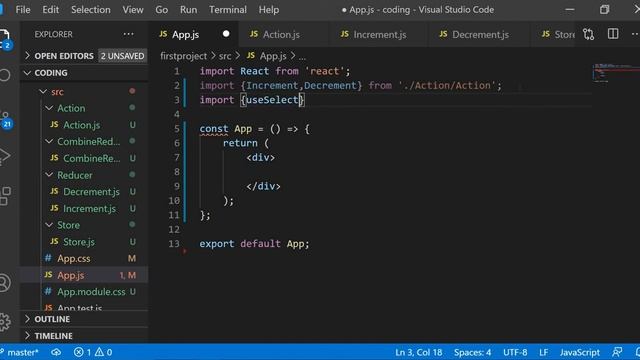
Task: Open the Go menu
Action: [162, 9]
